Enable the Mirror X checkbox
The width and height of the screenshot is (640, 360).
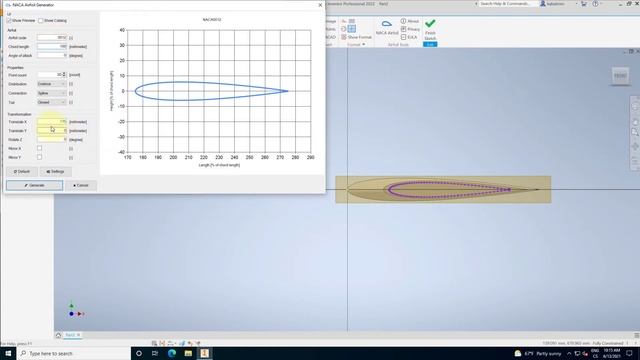point(39,148)
